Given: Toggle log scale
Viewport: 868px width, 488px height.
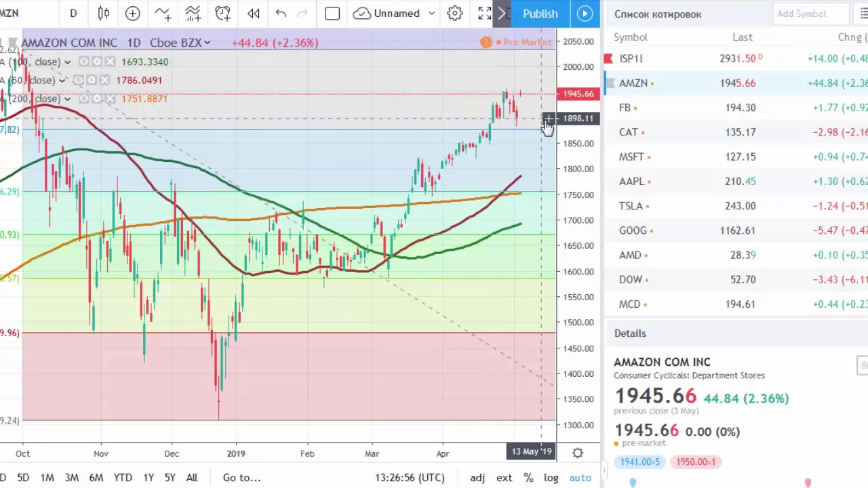Looking at the screenshot, I should [551, 477].
